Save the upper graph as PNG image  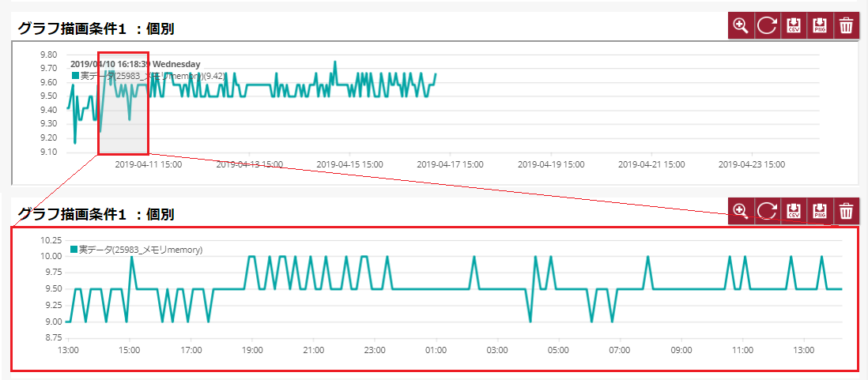coord(820,26)
